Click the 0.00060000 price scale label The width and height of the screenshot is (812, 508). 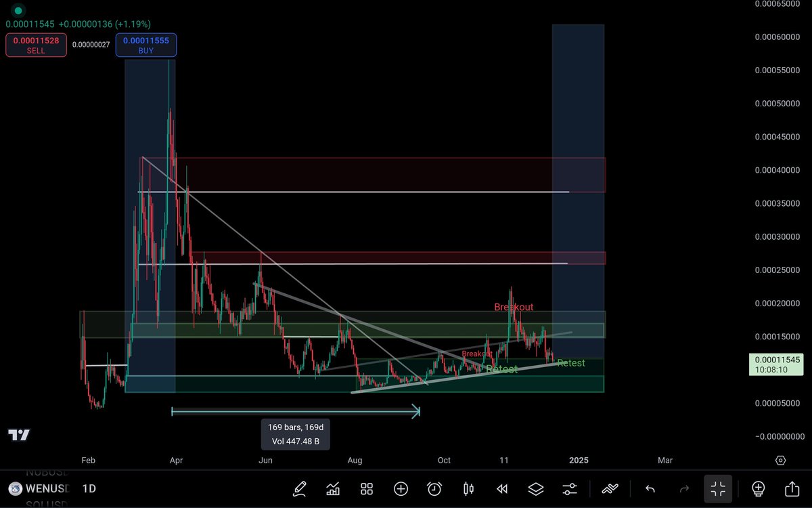click(x=778, y=37)
